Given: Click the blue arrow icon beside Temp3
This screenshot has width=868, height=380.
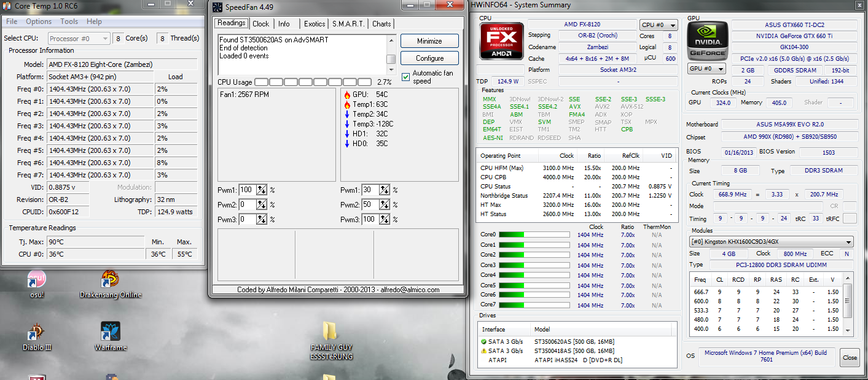Looking at the screenshot, I should [347, 124].
